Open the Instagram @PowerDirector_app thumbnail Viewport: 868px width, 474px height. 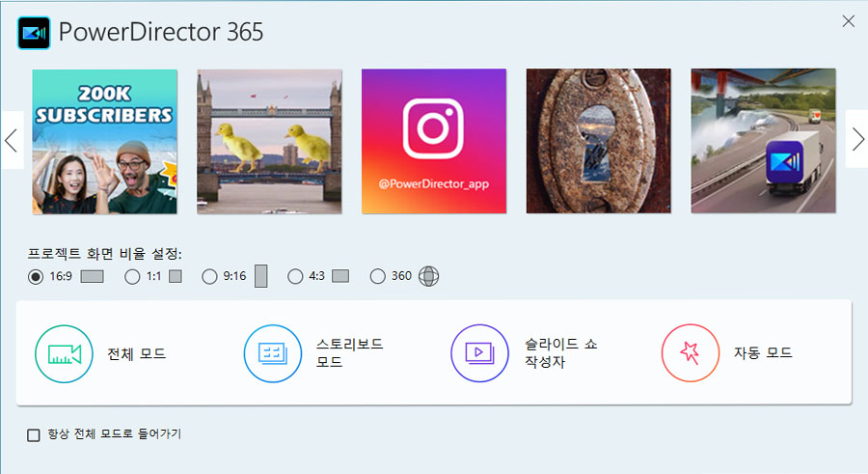pyautogui.click(x=434, y=141)
